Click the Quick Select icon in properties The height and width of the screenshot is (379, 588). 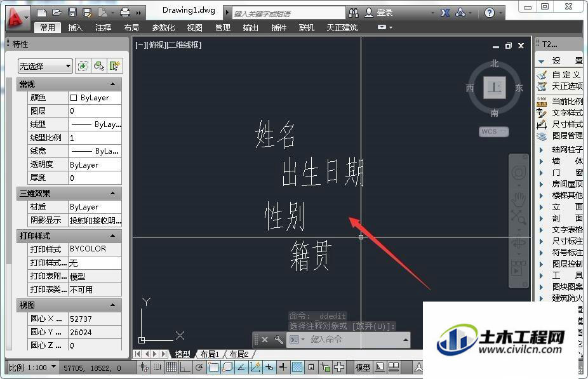(x=114, y=67)
